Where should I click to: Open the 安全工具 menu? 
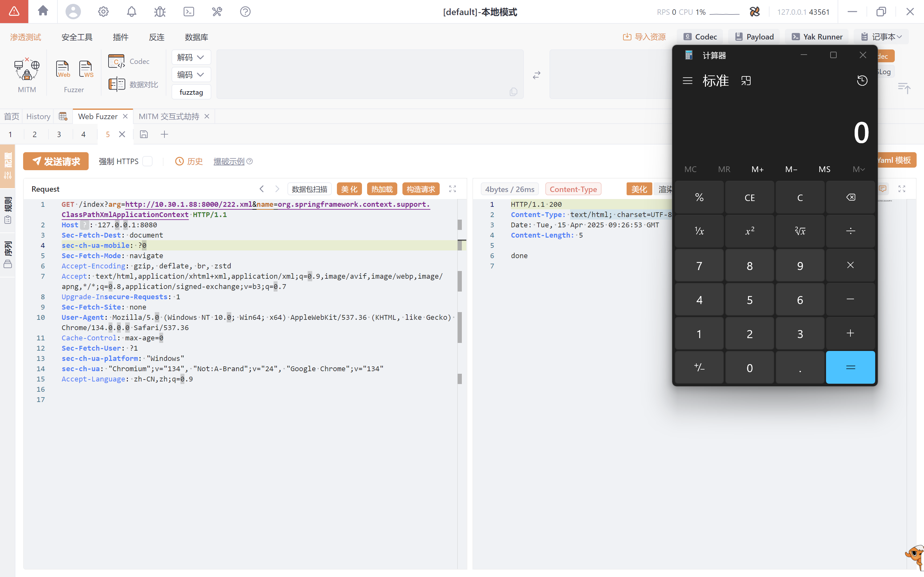tap(77, 37)
